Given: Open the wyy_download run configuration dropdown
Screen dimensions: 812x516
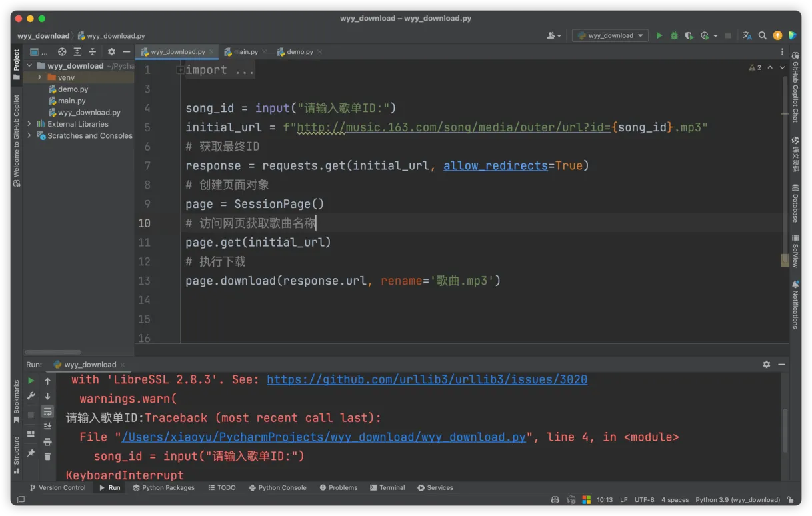Looking at the screenshot, I should (611, 35).
